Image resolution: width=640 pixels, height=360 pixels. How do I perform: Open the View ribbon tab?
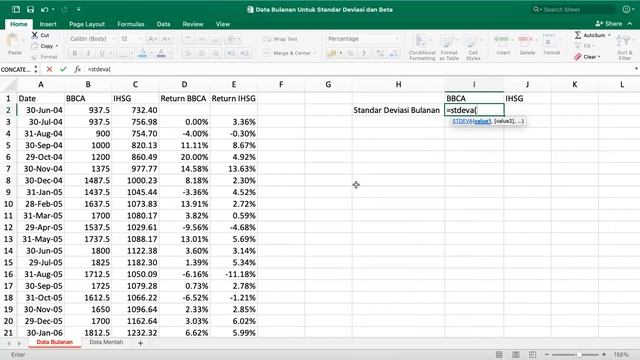coord(222,24)
